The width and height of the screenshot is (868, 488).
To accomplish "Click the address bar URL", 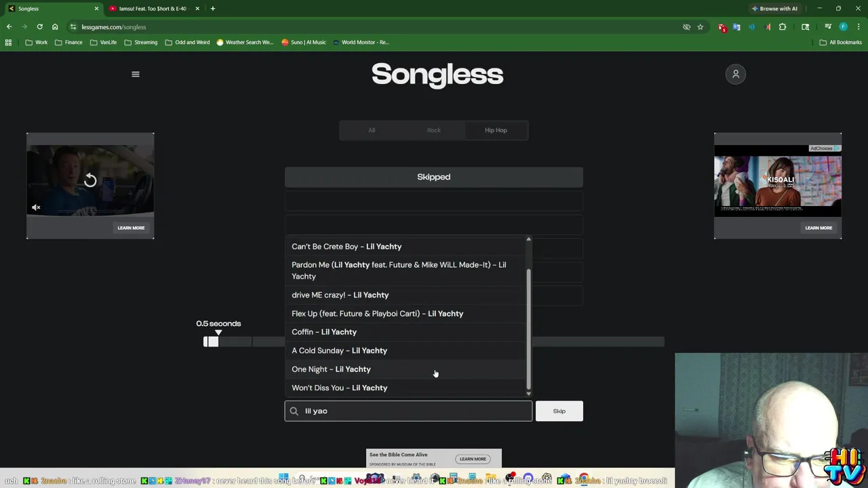I will 114,27.
